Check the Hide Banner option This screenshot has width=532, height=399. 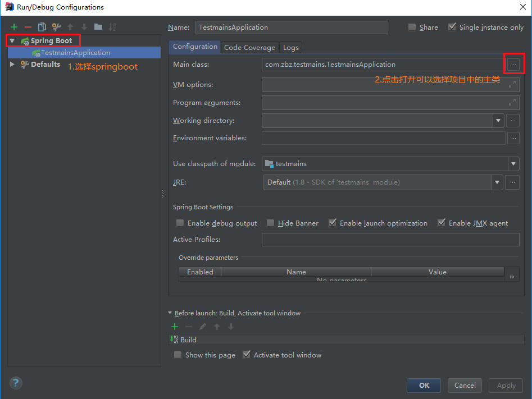(x=270, y=223)
